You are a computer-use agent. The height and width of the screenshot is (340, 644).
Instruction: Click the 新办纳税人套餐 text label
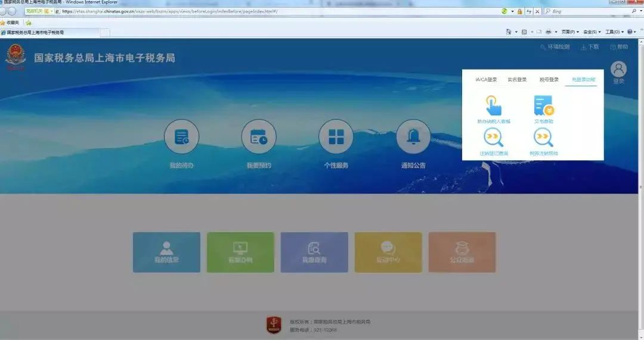[494, 121]
